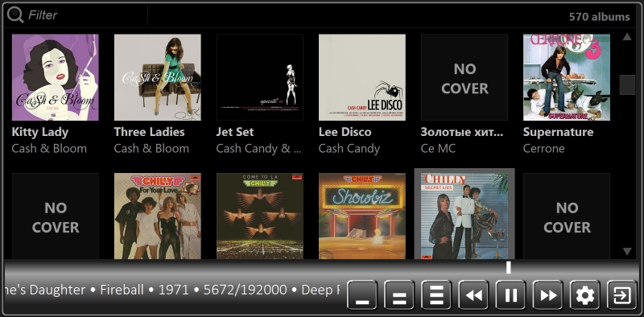644x317 pixels.
Task: Click the playback progress bar marker
Action: 509,267
